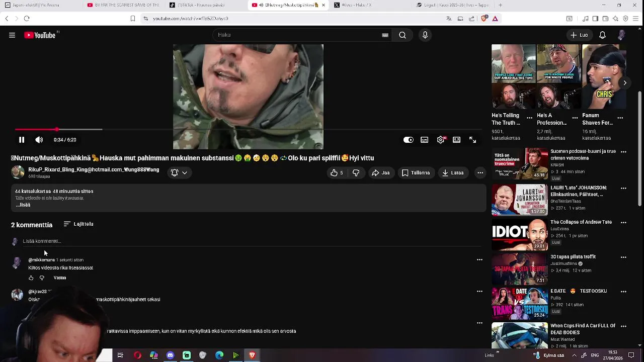
Task: Switch to BY FAR THE SCARIEST GAME tab
Action: click(x=123, y=5)
